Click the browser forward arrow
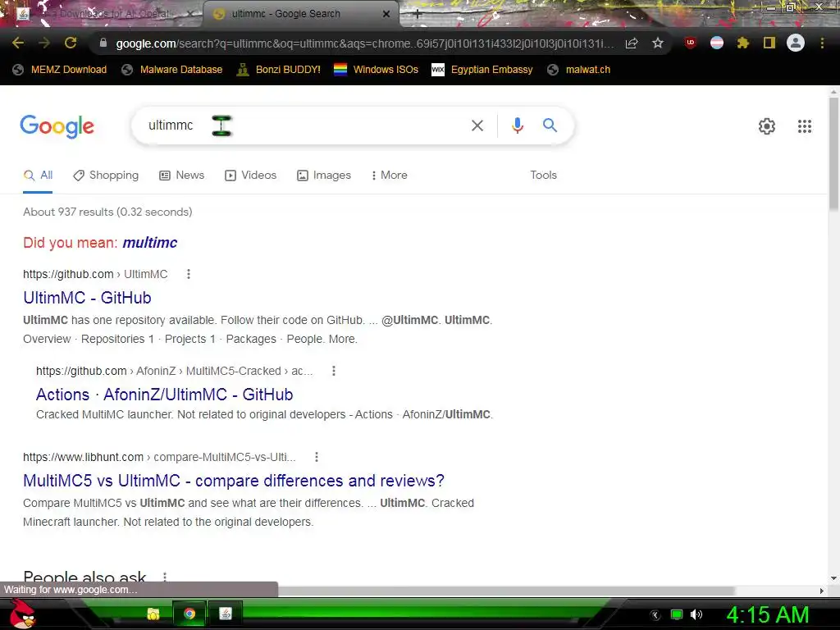This screenshot has width=840, height=630. [x=44, y=43]
